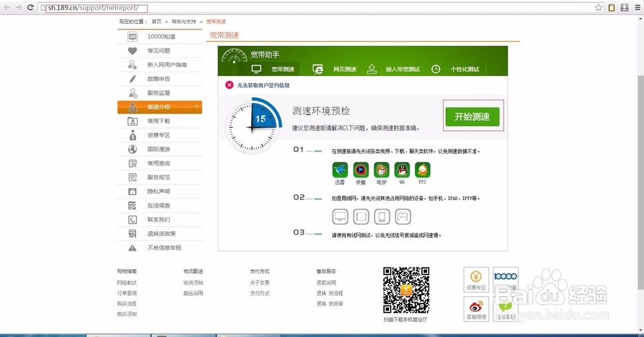
Task: Click the 迅雷 app icon
Action: (x=340, y=169)
